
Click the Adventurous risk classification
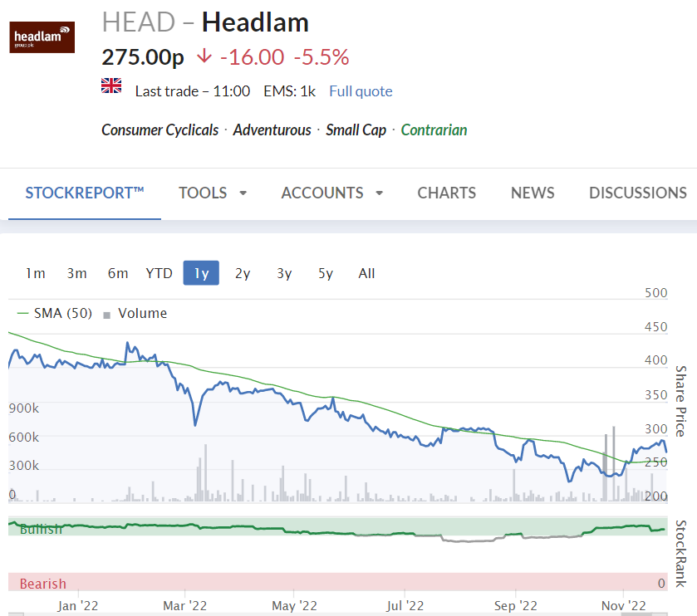tap(272, 130)
